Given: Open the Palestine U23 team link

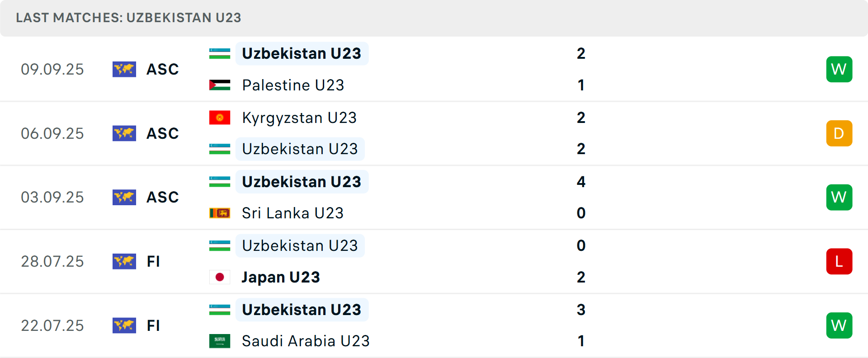Looking at the screenshot, I should pos(293,85).
